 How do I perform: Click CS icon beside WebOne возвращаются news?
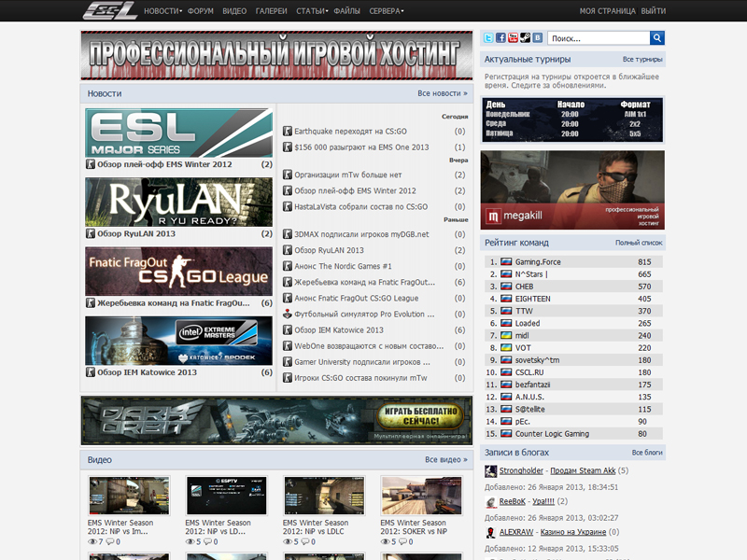point(288,345)
